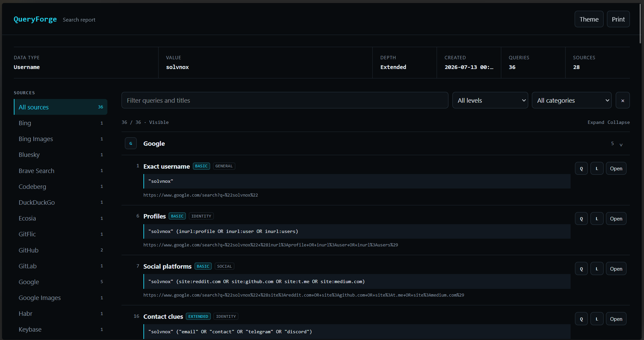Open the All categories dropdown
The height and width of the screenshot is (340, 644).
[x=572, y=100]
